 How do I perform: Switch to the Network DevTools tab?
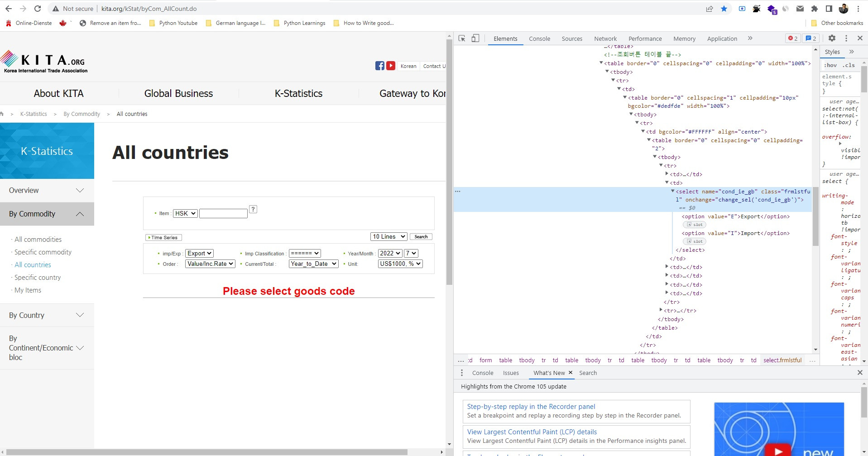(x=605, y=38)
